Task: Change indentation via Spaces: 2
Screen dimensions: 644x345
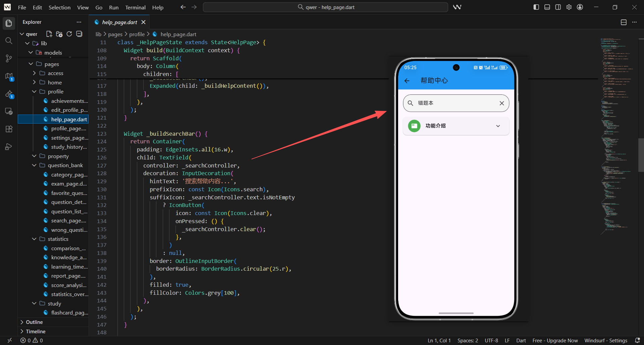Action: click(x=468, y=340)
